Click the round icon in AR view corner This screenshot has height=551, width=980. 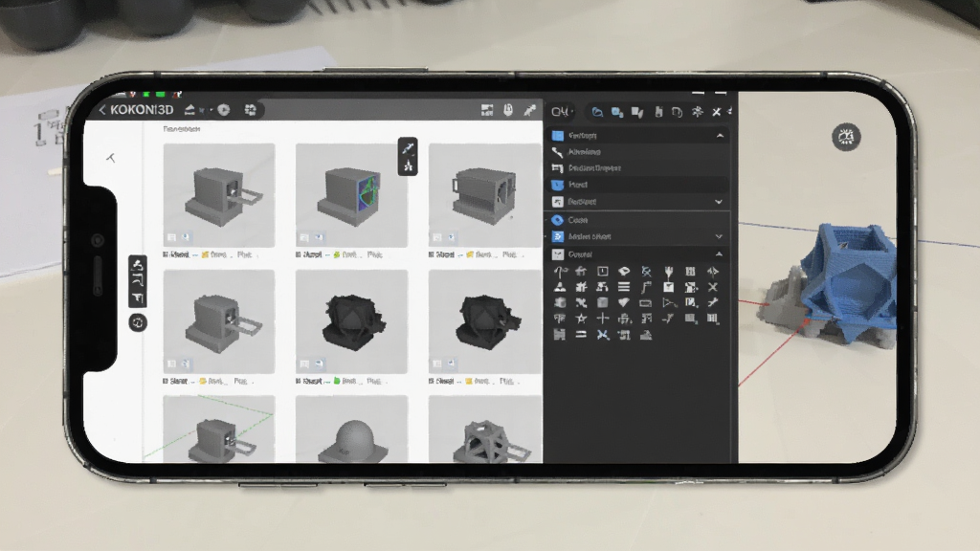(846, 137)
